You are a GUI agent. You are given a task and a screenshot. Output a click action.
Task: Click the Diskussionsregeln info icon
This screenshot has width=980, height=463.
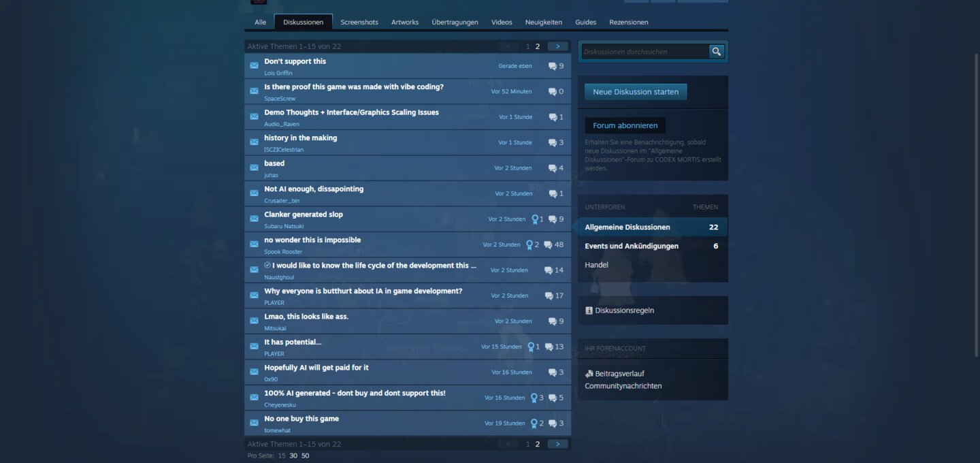589,310
